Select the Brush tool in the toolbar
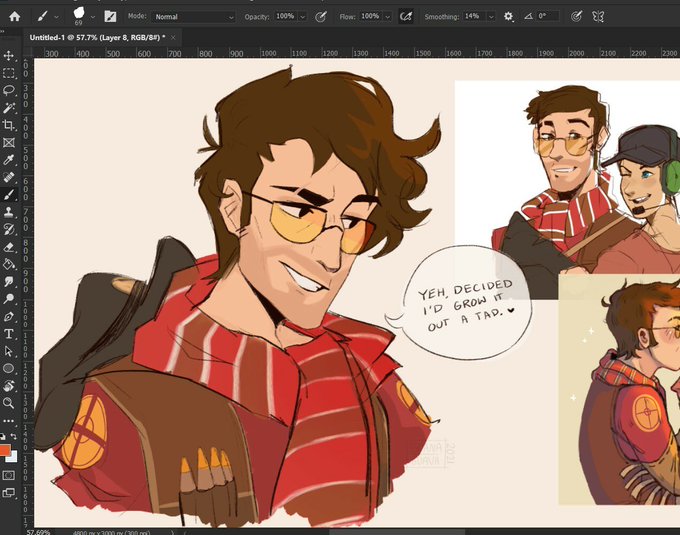Screen dimensions: 680x535 pos(8,195)
